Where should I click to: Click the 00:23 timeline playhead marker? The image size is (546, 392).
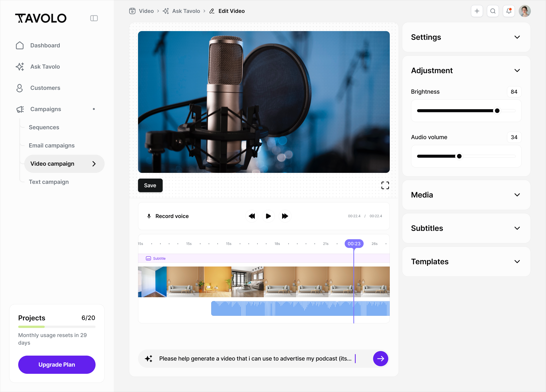coord(354,244)
